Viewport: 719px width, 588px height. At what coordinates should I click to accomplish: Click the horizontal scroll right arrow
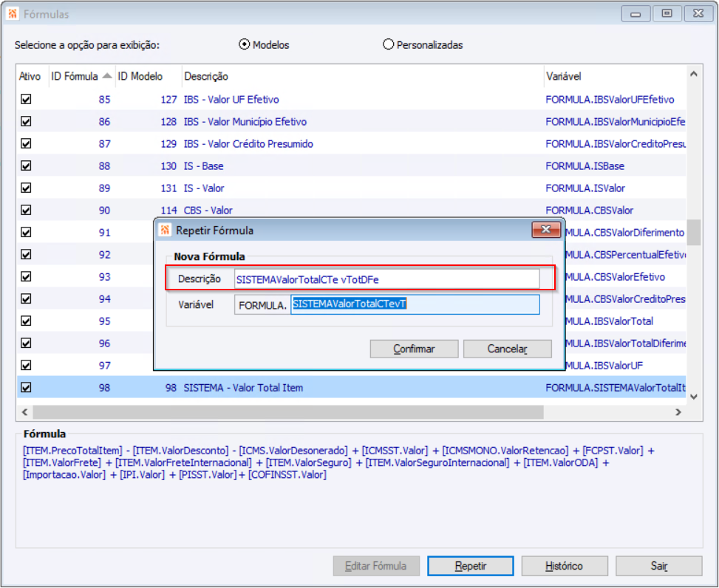point(678,412)
